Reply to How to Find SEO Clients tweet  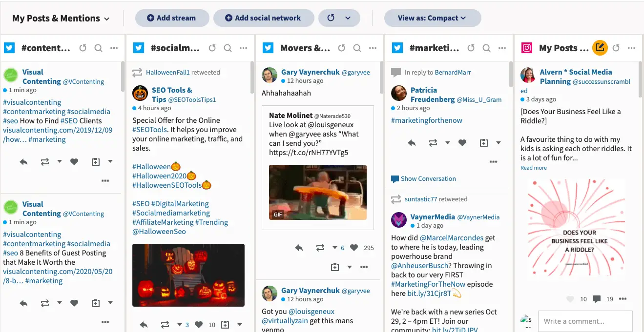pos(23,162)
